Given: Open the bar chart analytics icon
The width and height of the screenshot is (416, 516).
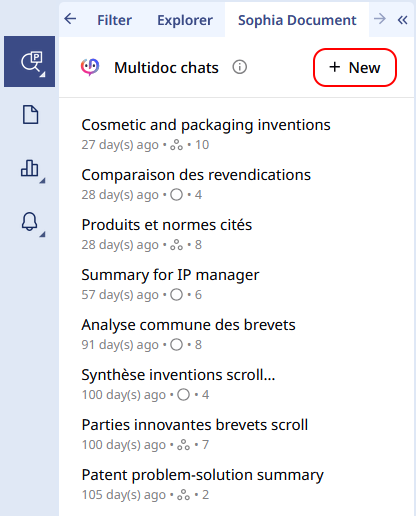Looking at the screenshot, I should (x=30, y=168).
